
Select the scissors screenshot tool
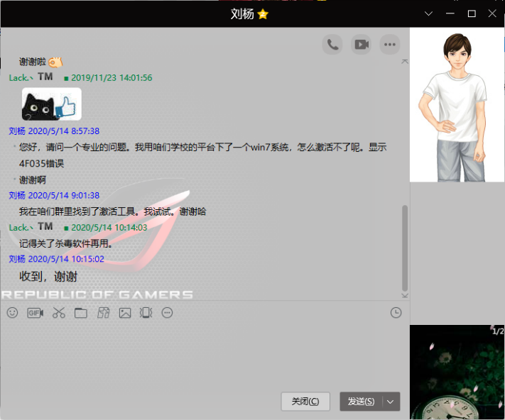pyautogui.click(x=58, y=313)
